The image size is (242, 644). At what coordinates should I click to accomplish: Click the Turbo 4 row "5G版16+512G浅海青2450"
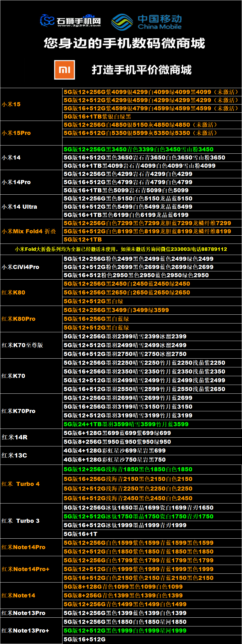coord(152,498)
